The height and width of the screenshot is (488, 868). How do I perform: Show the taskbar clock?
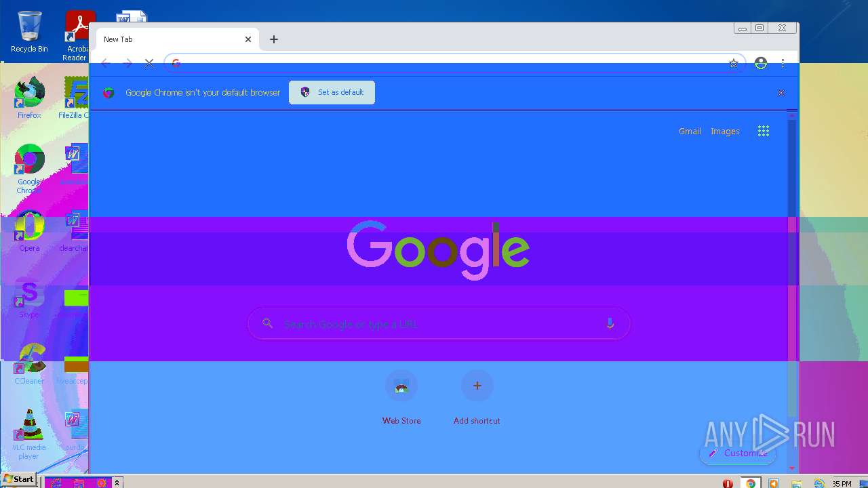click(x=842, y=484)
